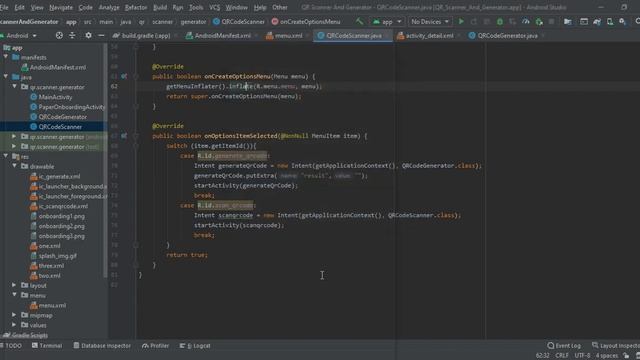Switch to the activity_detail.xml tab

pyautogui.click(x=429, y=36)
